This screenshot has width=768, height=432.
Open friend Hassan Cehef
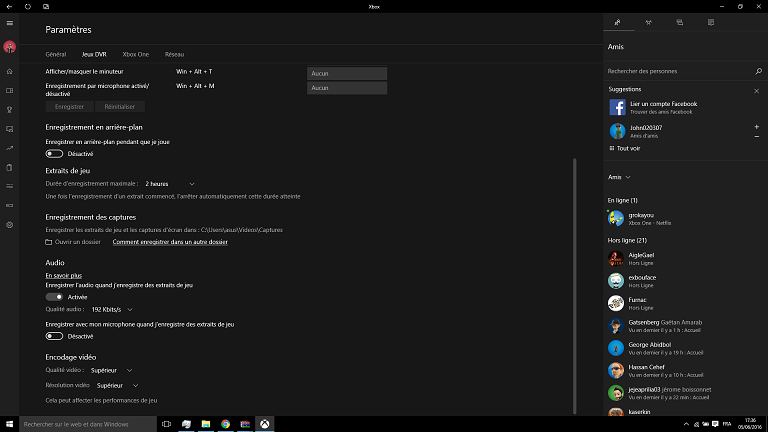(685, 371)
